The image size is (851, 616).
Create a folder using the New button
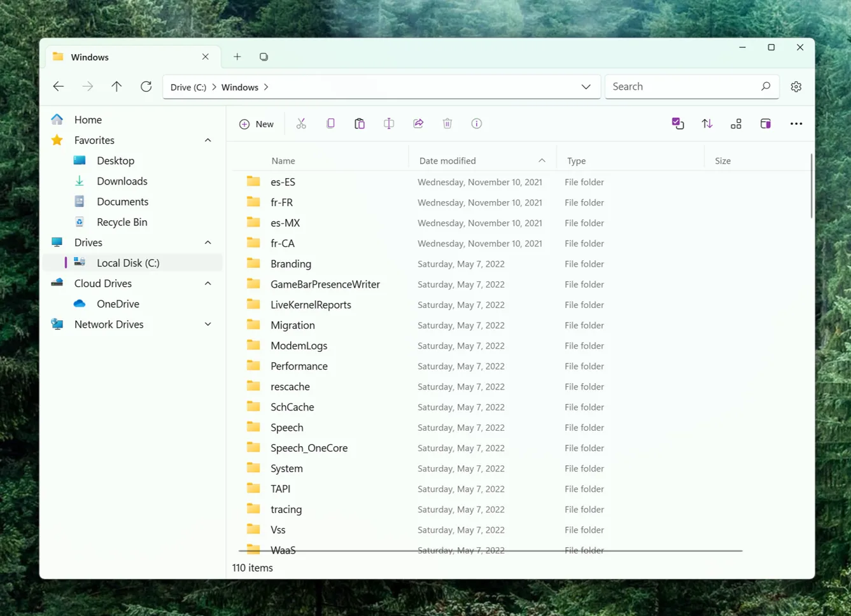click(x=256, y=123)
